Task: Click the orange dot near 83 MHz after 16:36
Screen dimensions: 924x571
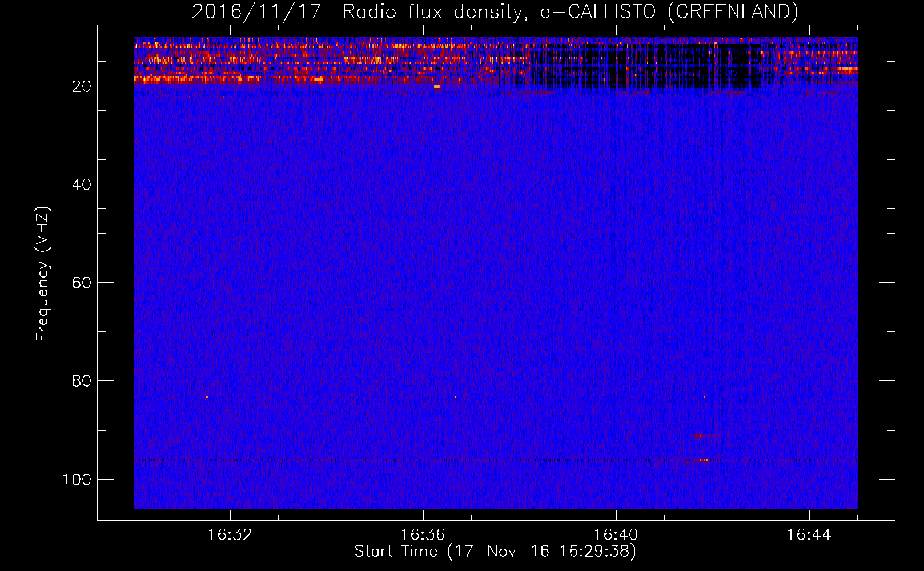Action: 455,397
